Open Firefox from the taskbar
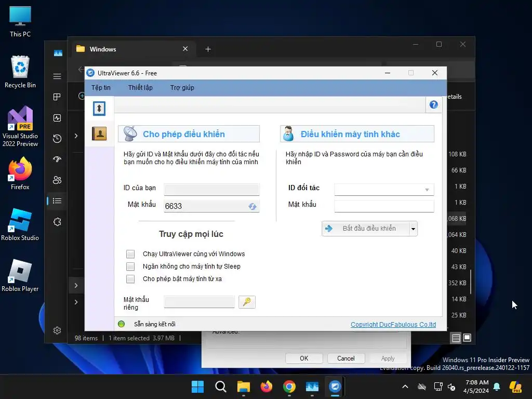The height and width of the screenshot is (399, 532). 267,387
